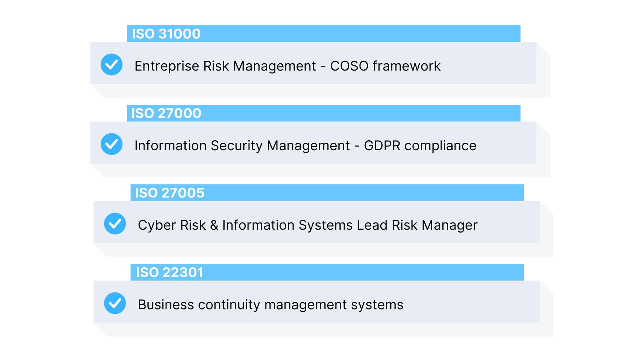Select the ISO 31000 heading label

(x=166, y=34)
